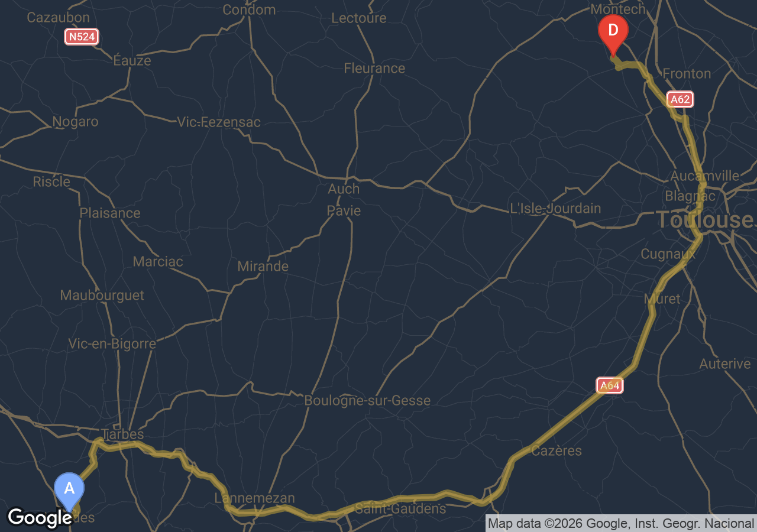Screen dimensions: 757x532
Task: Select the Muret town label
Action: [x=662, y=299]
